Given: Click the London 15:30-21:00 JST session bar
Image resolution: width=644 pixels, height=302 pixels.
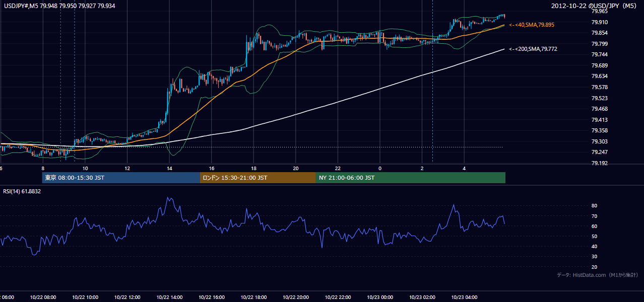Looking at the screenshot, I should pos(258,178).
